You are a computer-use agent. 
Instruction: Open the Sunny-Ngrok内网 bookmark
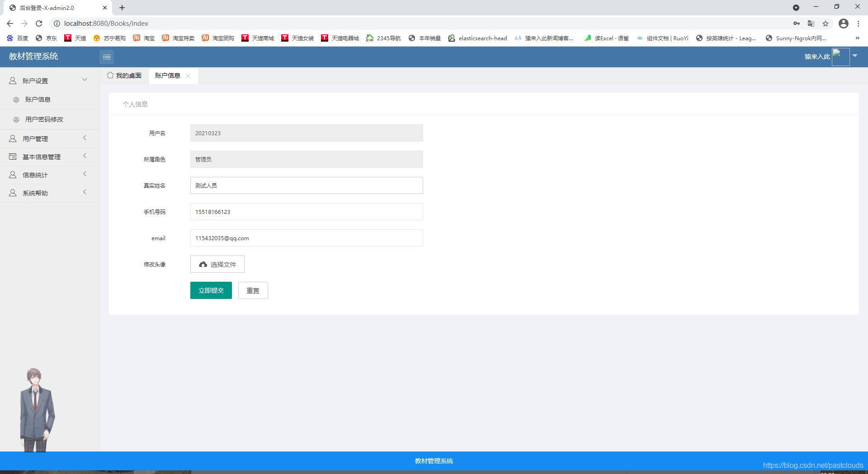coord(796,38)
